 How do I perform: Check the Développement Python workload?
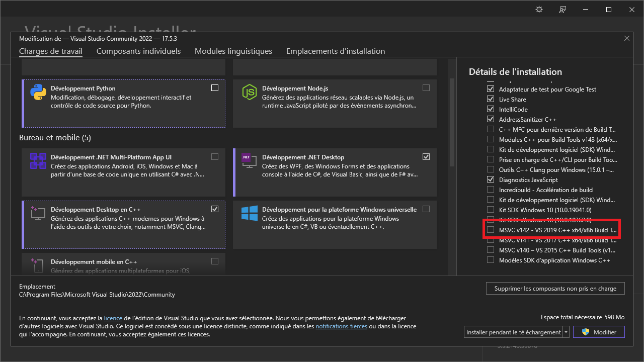[215, 87]
